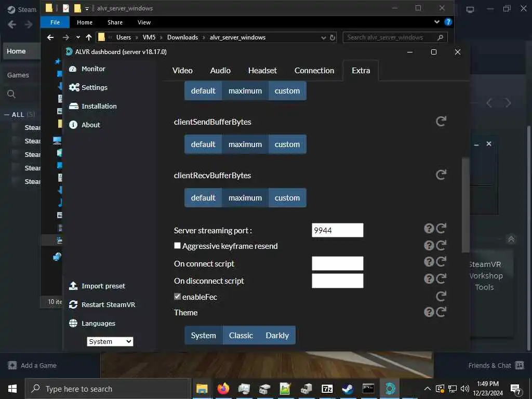This screenshot has height=399, width=532.
Task: Open the View ribbon tab in Explorer
Action: (144, 22)
